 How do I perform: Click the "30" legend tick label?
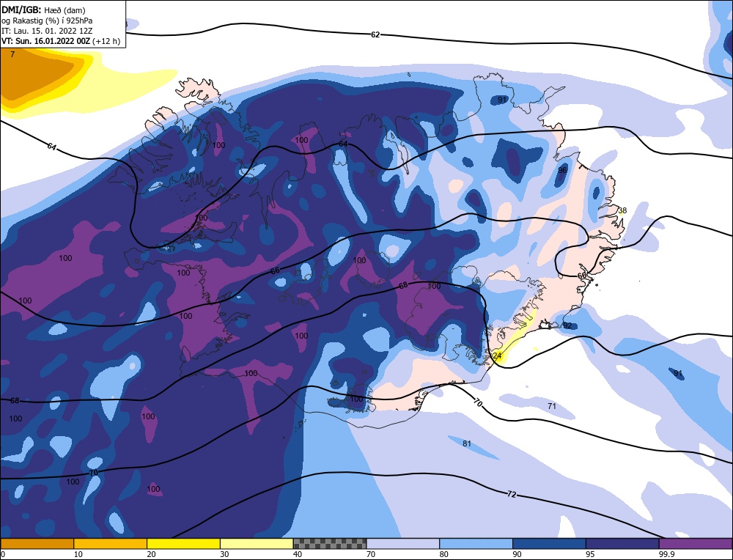point(225,554)
